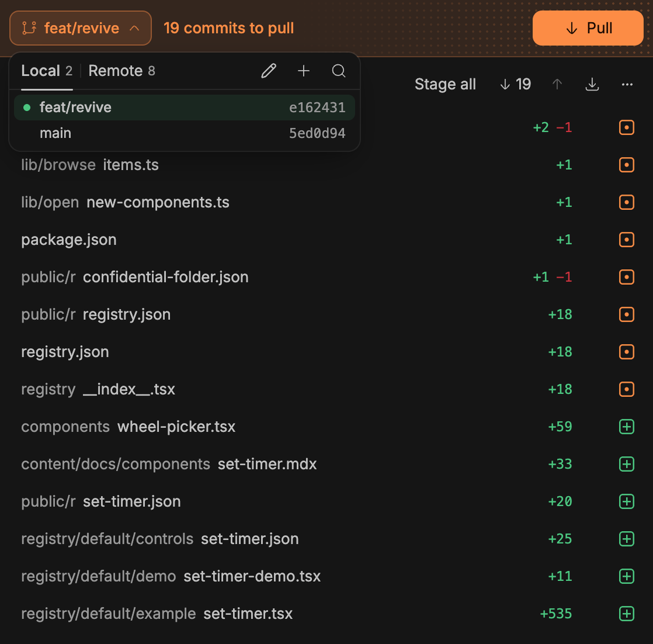Stage root registry.json via its icon
653x644 pixels.
pos(627,352)
